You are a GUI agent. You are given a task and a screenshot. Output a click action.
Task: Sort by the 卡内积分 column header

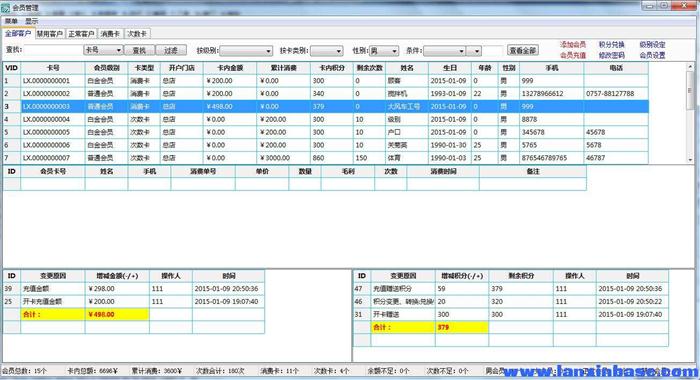pos(332,68)
